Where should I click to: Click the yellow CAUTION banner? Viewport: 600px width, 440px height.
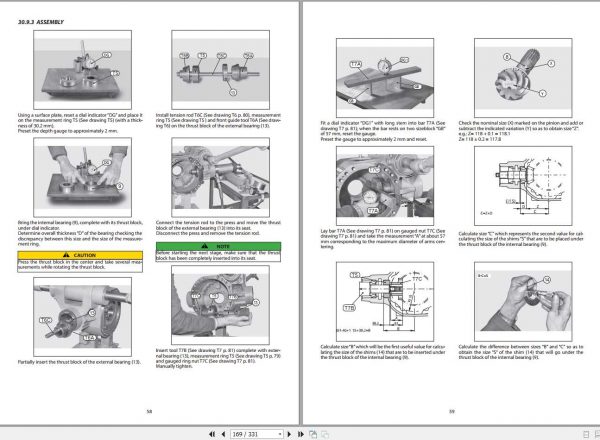80,255
